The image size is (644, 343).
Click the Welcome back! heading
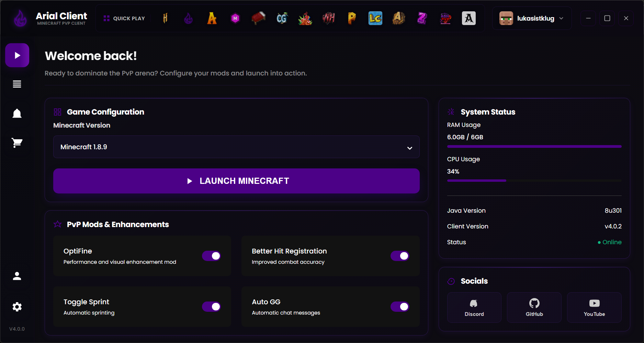point(91,56)
